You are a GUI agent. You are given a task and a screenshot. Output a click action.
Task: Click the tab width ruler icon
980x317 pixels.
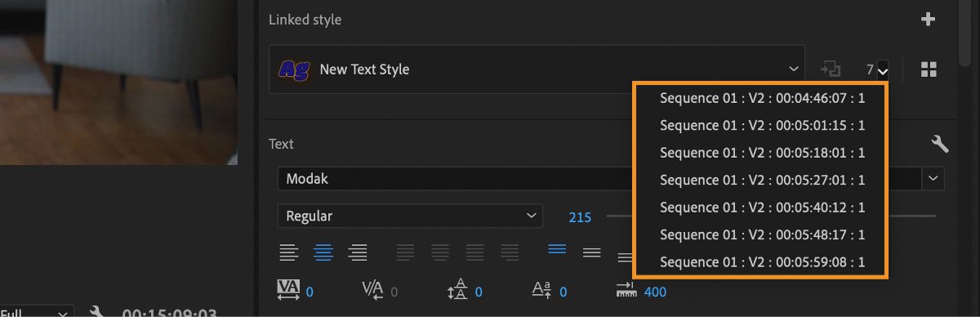626,289
